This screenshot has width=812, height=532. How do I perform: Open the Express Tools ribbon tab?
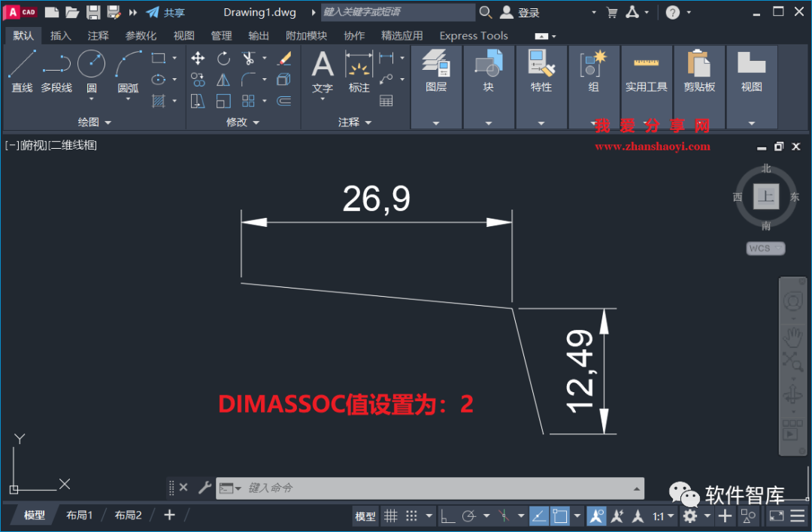point(473,35)
